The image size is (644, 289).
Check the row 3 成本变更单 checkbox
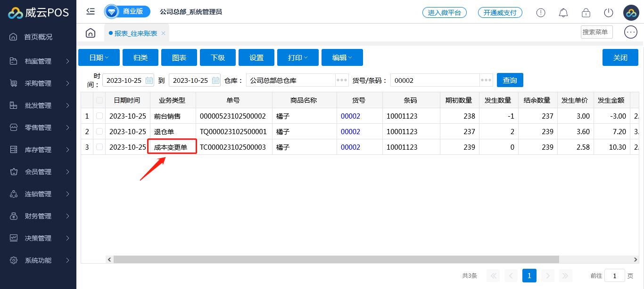click(99, 147)
